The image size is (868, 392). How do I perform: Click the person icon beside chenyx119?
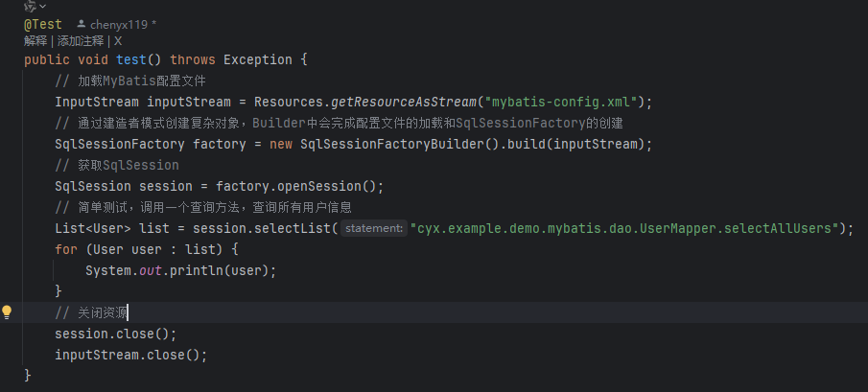point(81,24)
